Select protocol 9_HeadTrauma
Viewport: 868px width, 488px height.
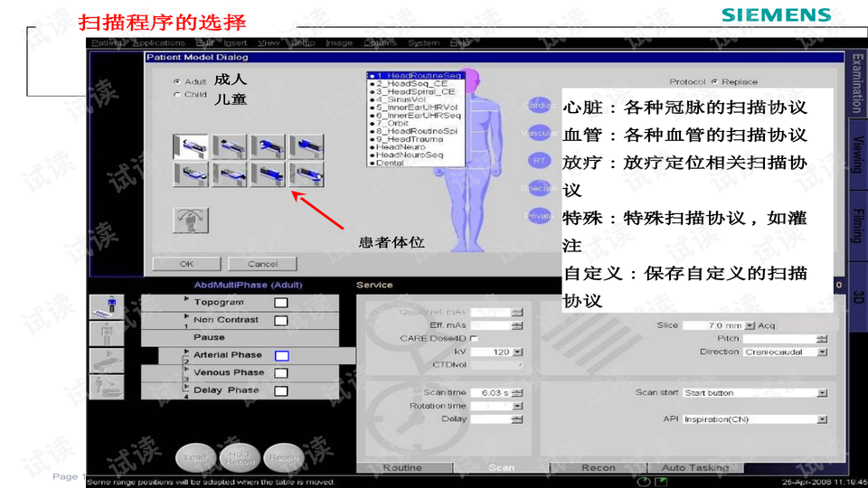(x=415, y=139)
